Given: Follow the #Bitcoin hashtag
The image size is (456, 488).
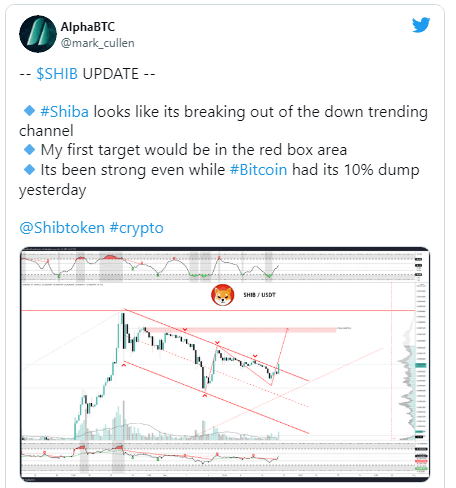Looking at the screenshot, I should (259, 170).
